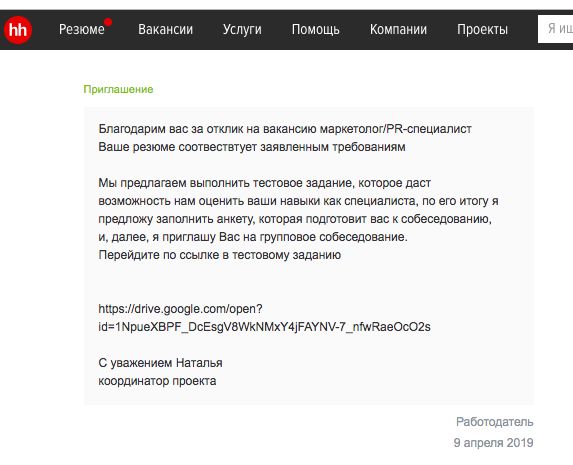Open the Резюме menu item
Viewport: 573px width, 465px height.
[x=81, y=30]
